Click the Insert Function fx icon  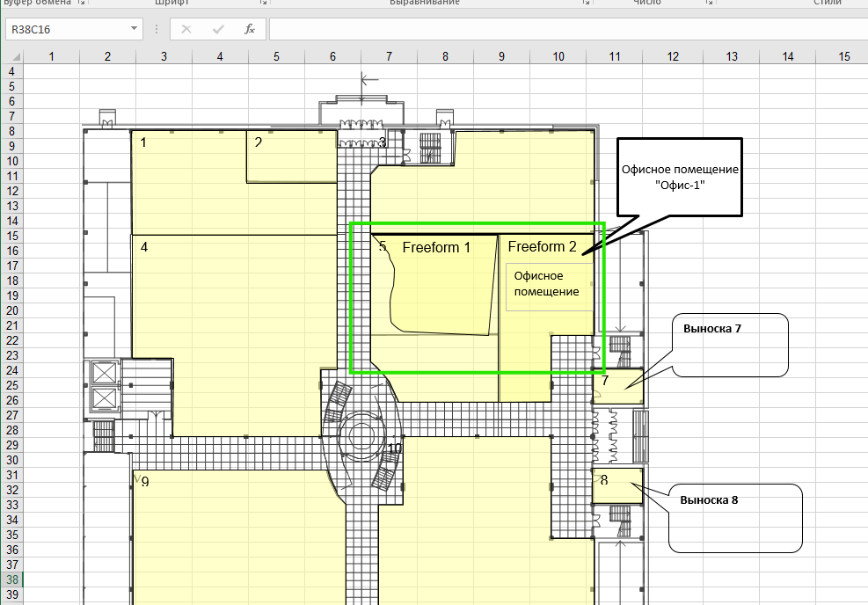click(250, 29)
